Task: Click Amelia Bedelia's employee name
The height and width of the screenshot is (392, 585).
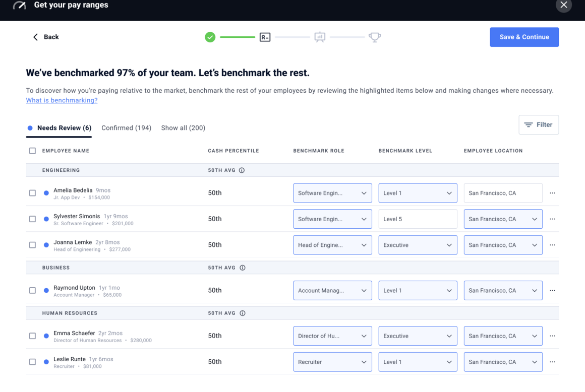Action: click(x=73, y=190)
